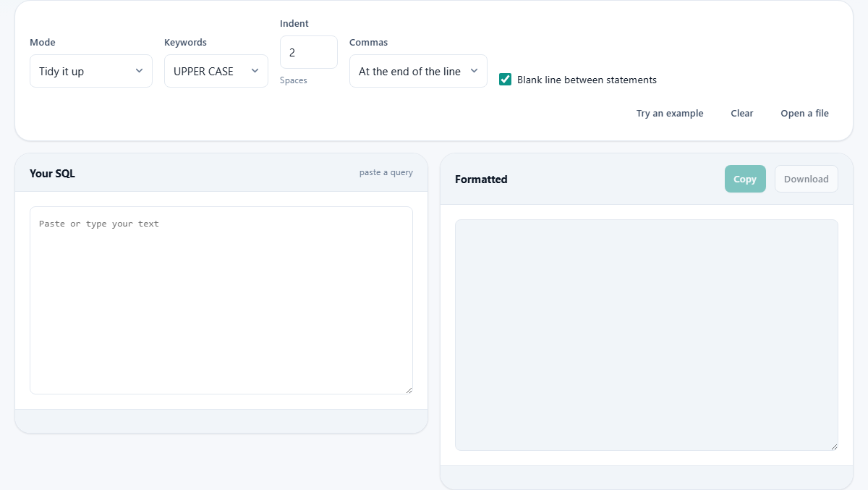Focus the Your SQL input text area
Viewport: 868px width, 490px height.
coord(221,300)
